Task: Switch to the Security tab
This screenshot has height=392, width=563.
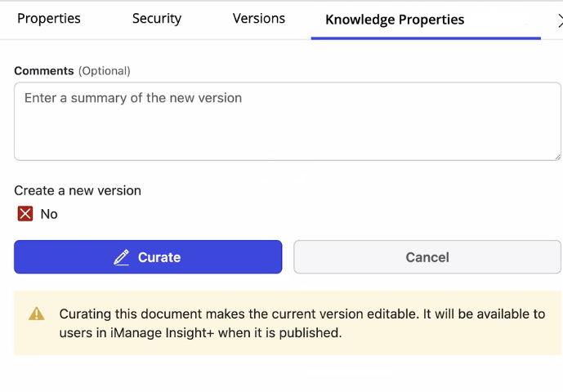Action: click(x=157, y=19)
